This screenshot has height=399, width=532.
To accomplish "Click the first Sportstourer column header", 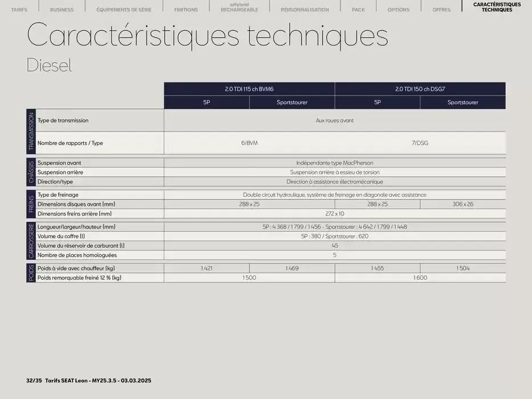I will point(291,102).
